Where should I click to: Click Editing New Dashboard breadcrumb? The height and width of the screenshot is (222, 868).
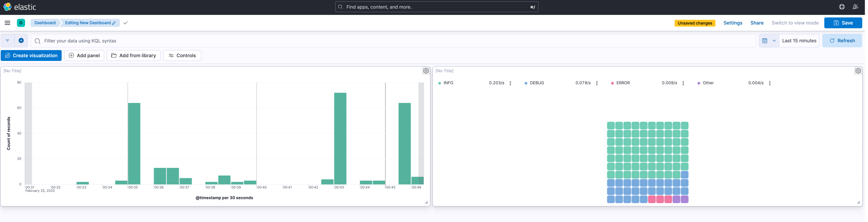tap(90, 23)
